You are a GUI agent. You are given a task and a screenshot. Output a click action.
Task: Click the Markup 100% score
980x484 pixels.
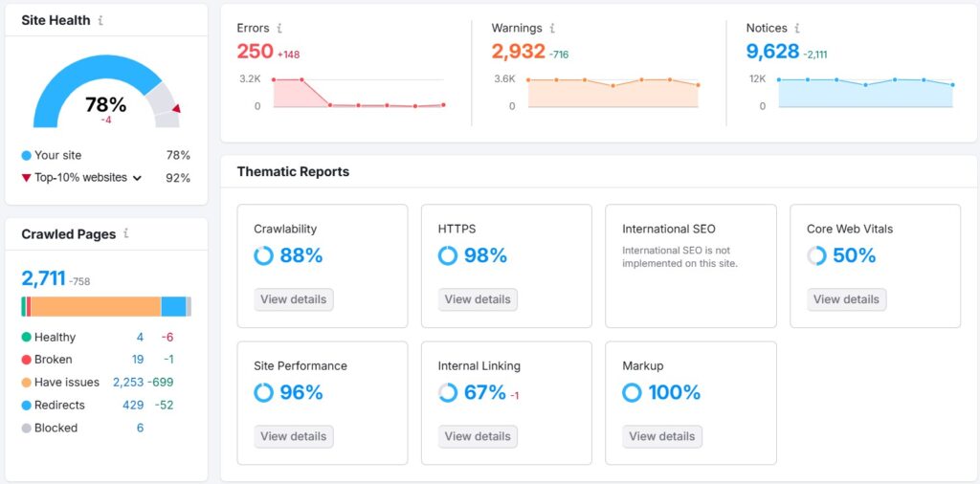(x=675, y=392)
